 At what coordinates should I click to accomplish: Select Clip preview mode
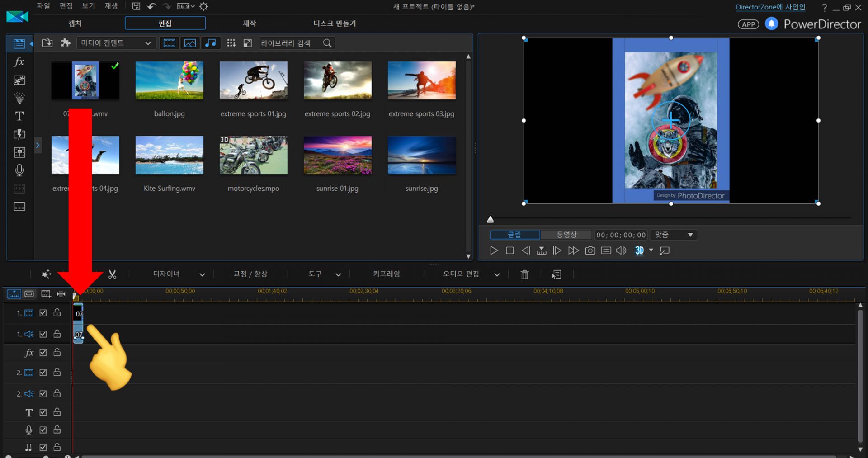(515, 235)
